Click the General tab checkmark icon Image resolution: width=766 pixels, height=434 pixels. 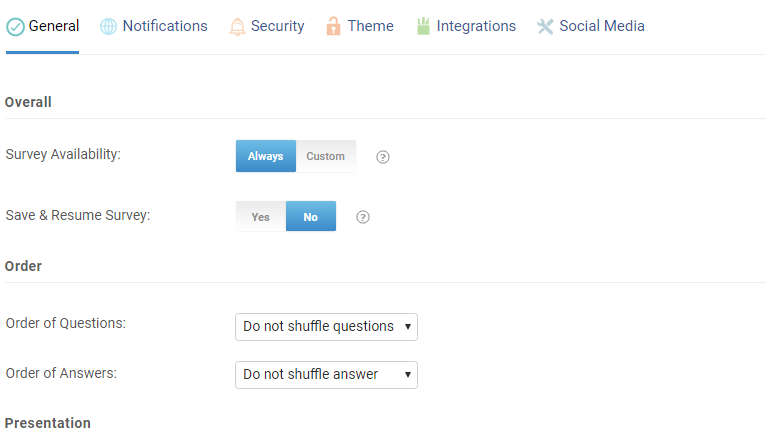[x=16, y=27]
